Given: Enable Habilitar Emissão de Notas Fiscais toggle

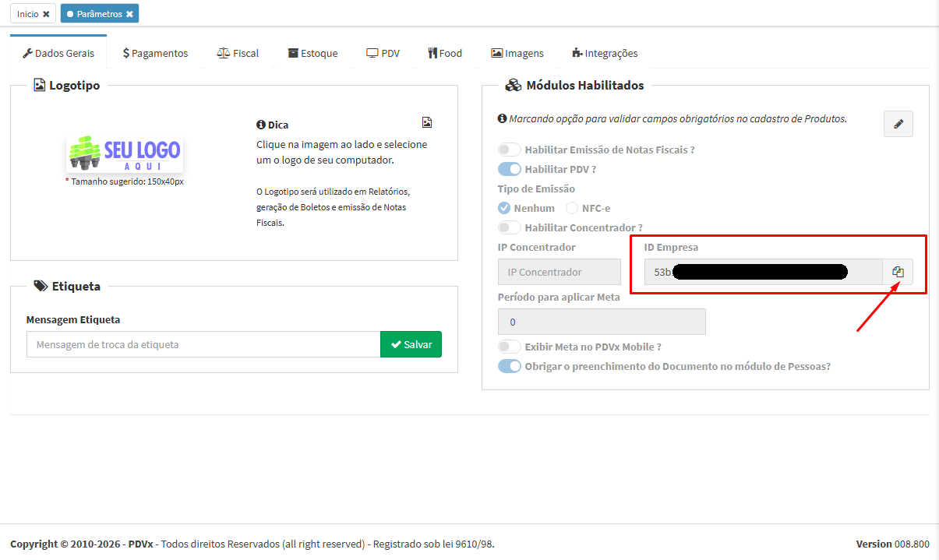Looking at the screenshot, I should pos(509,150).
